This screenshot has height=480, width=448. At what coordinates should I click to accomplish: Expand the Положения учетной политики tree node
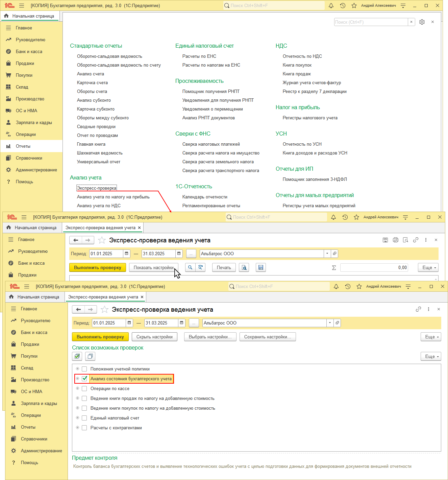(77, 369)
